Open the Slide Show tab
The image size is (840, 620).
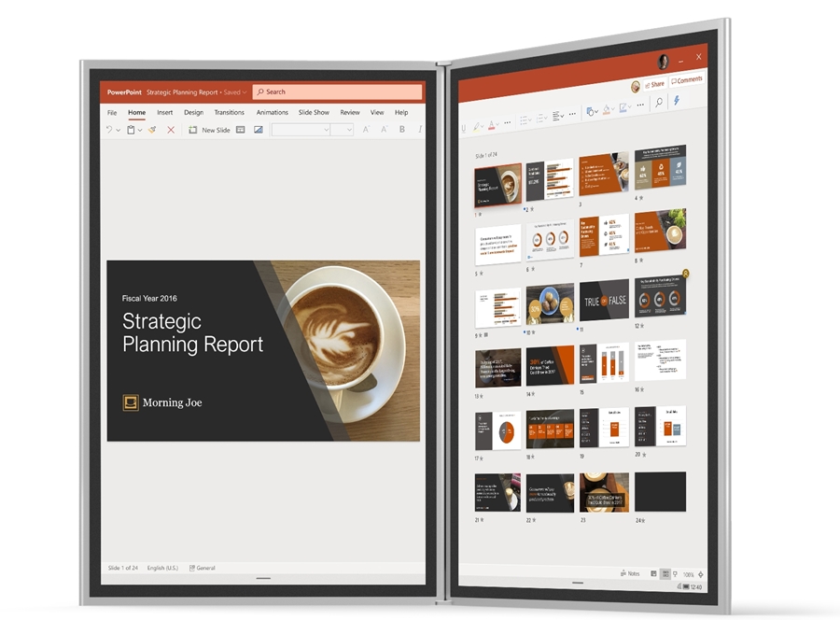(x=314, y=112)
